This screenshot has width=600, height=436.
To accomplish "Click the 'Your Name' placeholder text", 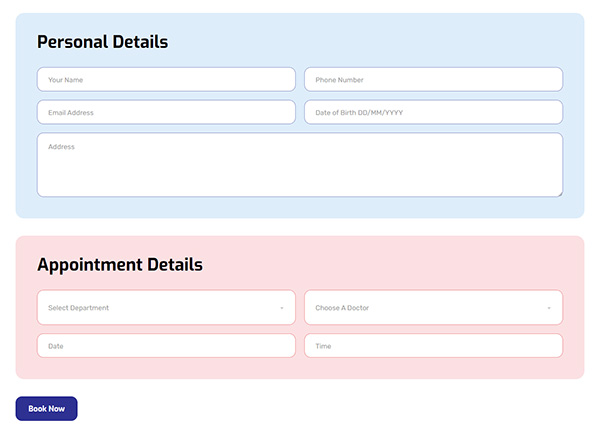I will click(x=66, y=80).
